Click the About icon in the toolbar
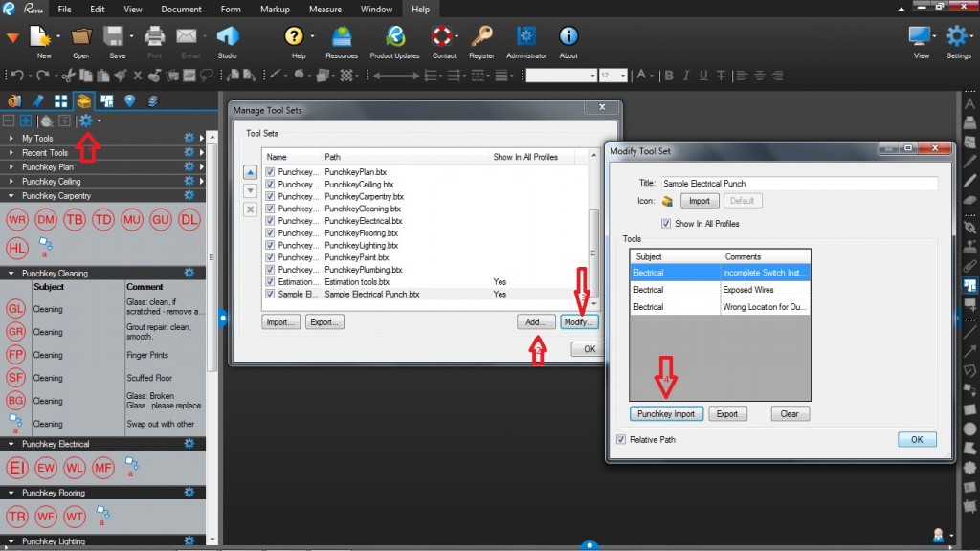This screenshot has width=980, height=551. click(x=568, y=38)
